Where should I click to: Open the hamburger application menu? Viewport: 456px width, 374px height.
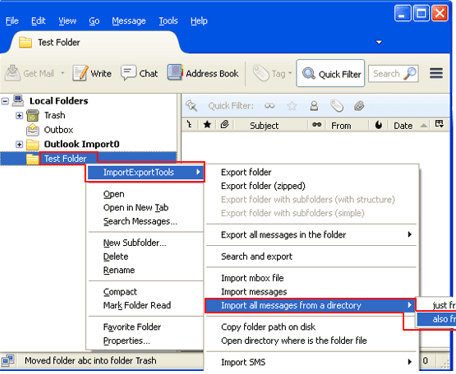click(436, 73)
